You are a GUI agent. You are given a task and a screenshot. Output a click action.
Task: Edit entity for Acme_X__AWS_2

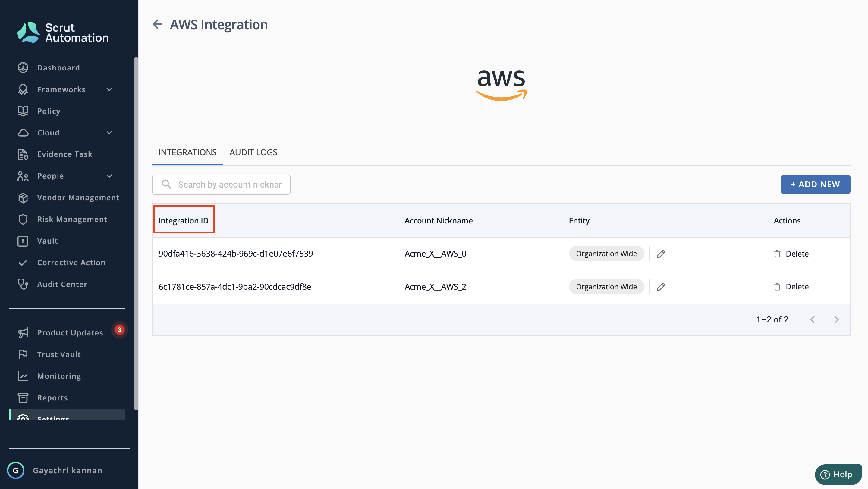(661, 286)
